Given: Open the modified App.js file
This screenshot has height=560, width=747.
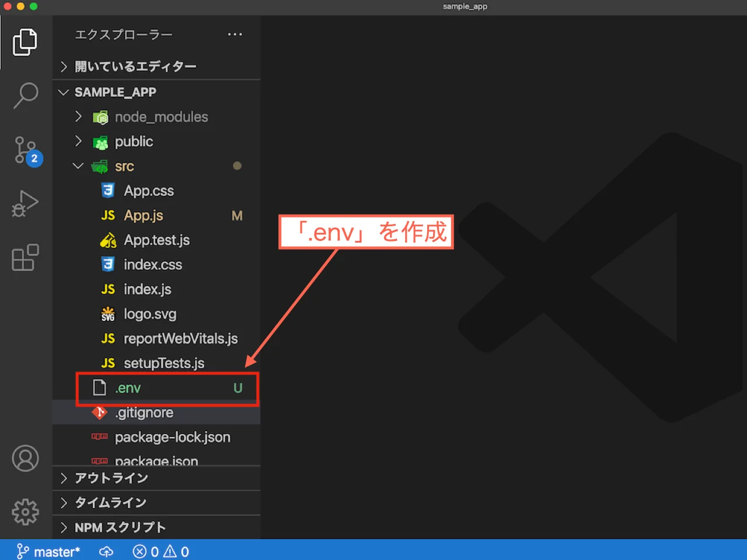Looking at the screenshot, I should pos(144,215).
